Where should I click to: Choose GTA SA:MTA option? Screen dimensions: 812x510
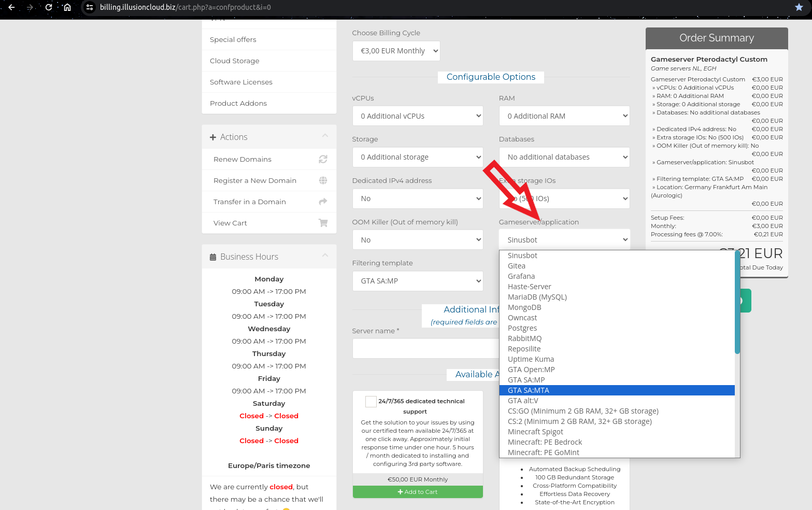(617, 390)
